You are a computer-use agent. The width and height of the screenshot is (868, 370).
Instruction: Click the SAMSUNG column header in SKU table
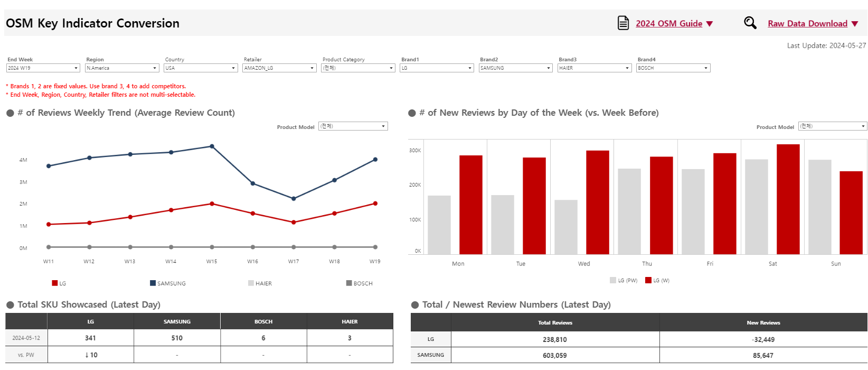[x=177, y=321]
